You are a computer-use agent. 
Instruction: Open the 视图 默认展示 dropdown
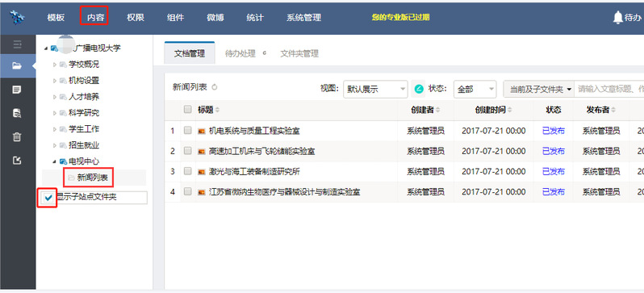coord(375,89)
